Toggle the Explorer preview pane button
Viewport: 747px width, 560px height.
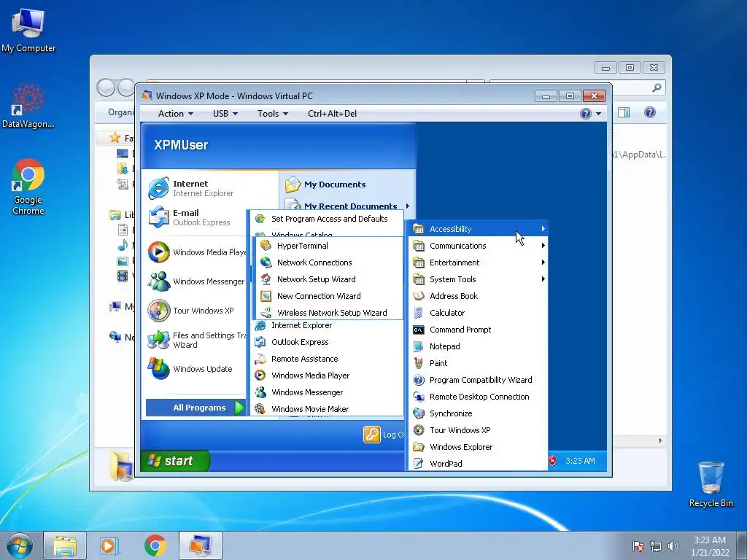[624, 112]
